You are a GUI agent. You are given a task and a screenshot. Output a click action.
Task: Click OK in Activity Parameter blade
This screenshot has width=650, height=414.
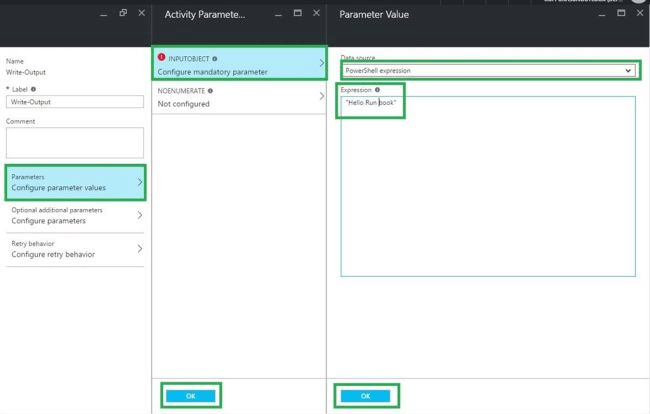[x=191, y=396]
